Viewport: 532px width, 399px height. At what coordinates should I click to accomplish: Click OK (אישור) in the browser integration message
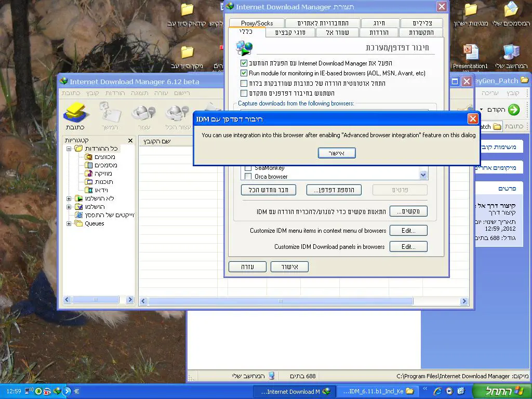tap(337, 153)
